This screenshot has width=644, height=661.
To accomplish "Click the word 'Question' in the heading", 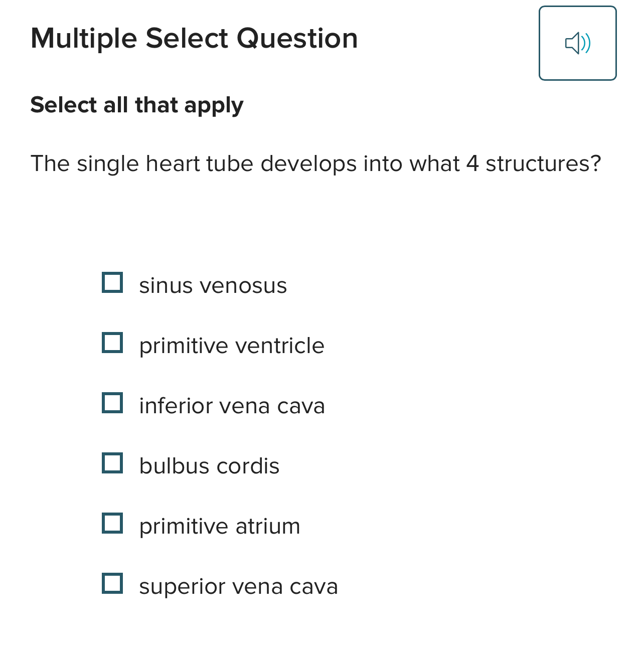I will [x=297, y=39].
